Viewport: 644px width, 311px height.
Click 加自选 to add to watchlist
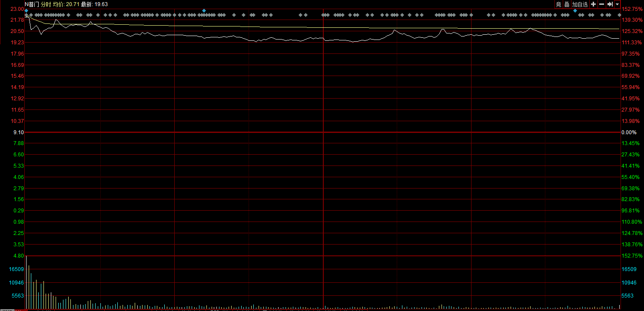pyautogui.click(x=580, y=4)
